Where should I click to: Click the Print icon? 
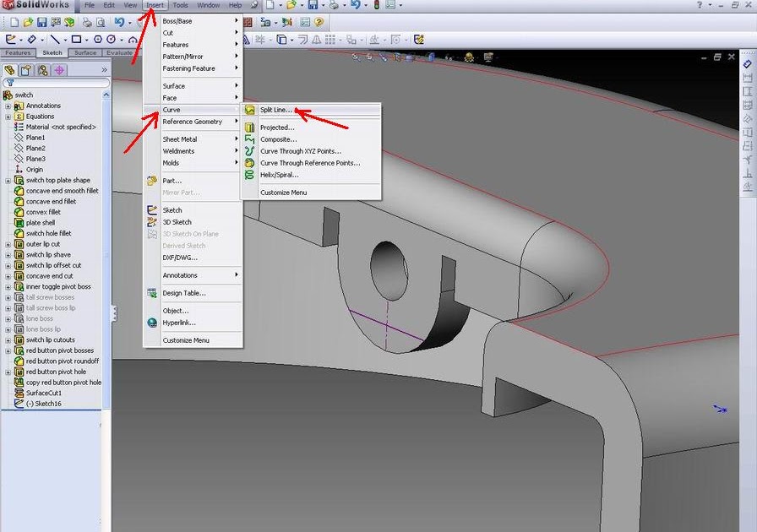point(87,21)
